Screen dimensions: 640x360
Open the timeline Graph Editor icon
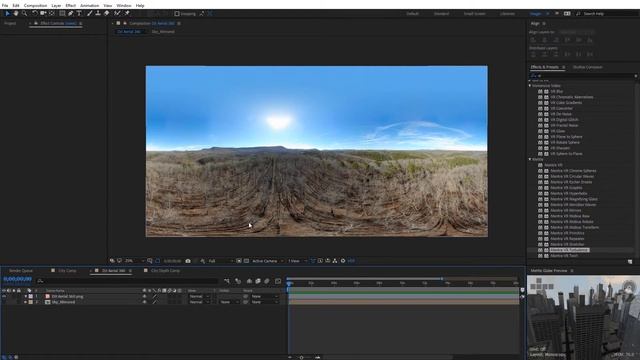(x=278, y=281)
